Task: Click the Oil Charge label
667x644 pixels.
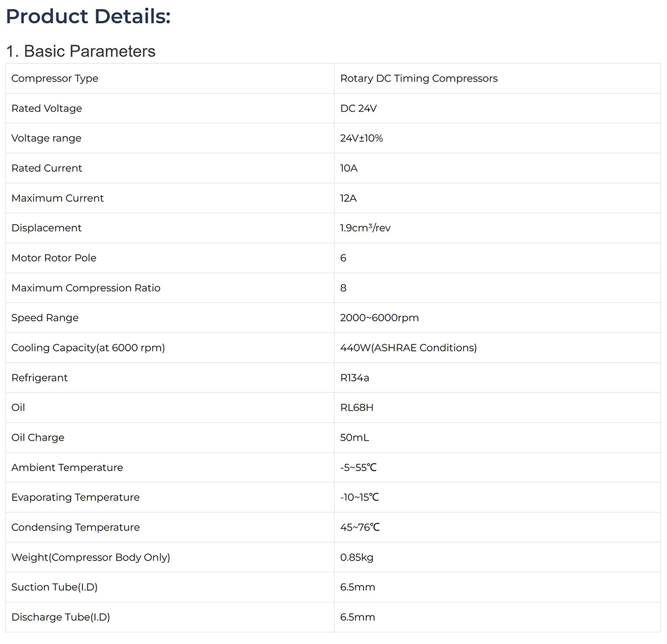Action: pos(38,438)
